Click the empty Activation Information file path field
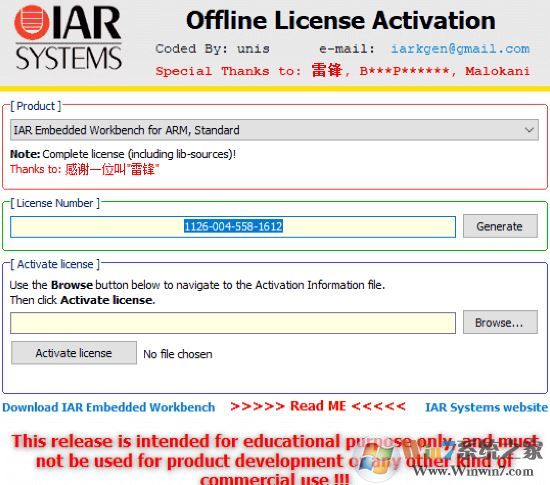550x485 pixels. coord(233,323)
